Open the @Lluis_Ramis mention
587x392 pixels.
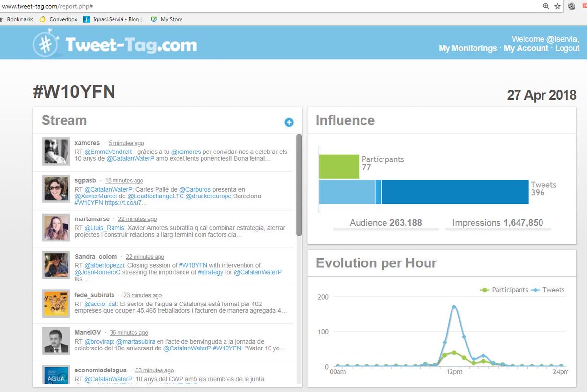(x=105, y=228)
